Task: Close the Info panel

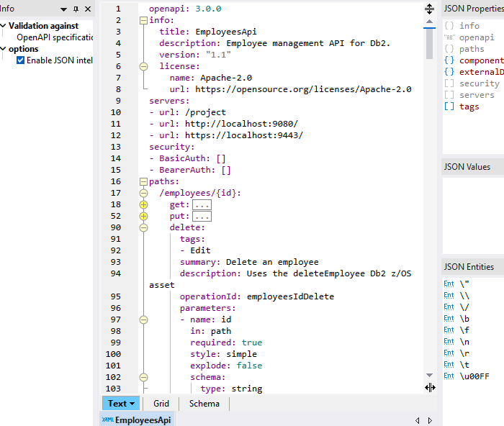Action: (x=88, y=9)
